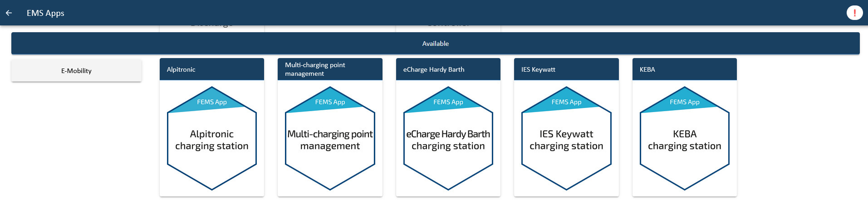The height and width of the screenshot is (211, 868).
Task: Open the Multi-charging point management card header
Action: (x=330, y=69)
